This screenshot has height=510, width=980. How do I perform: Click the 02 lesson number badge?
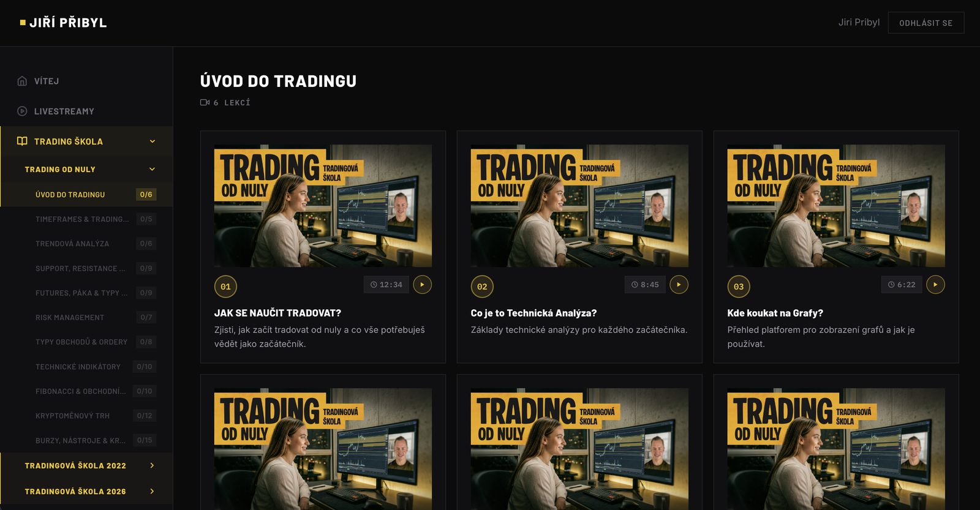point(482,287)
